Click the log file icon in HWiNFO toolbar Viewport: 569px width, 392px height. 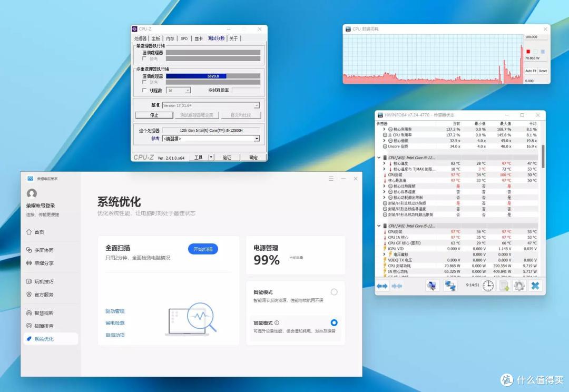[504, 286]
